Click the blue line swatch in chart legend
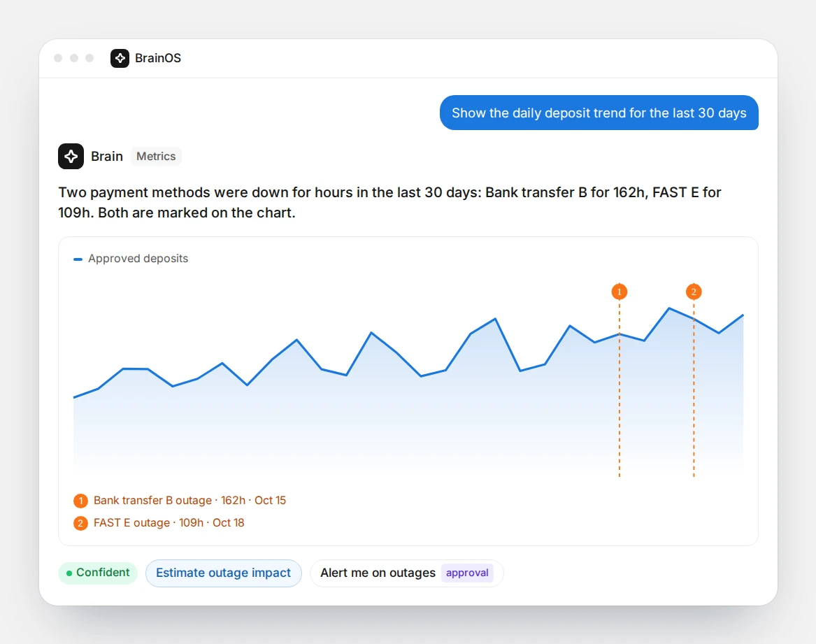Viewport: 816px width, 644px height. [78, 259]
